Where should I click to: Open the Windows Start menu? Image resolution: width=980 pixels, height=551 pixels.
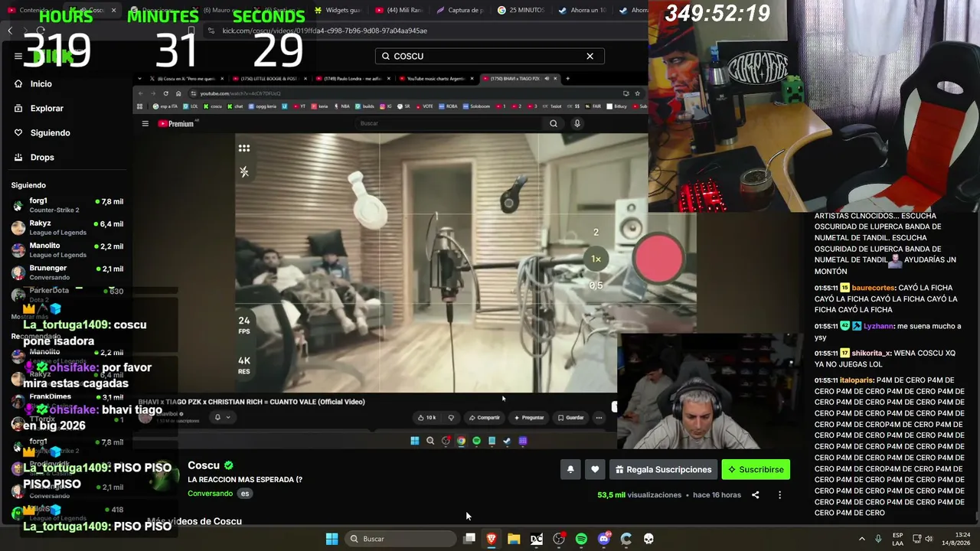pyautogui.click(x=332, y=539)
